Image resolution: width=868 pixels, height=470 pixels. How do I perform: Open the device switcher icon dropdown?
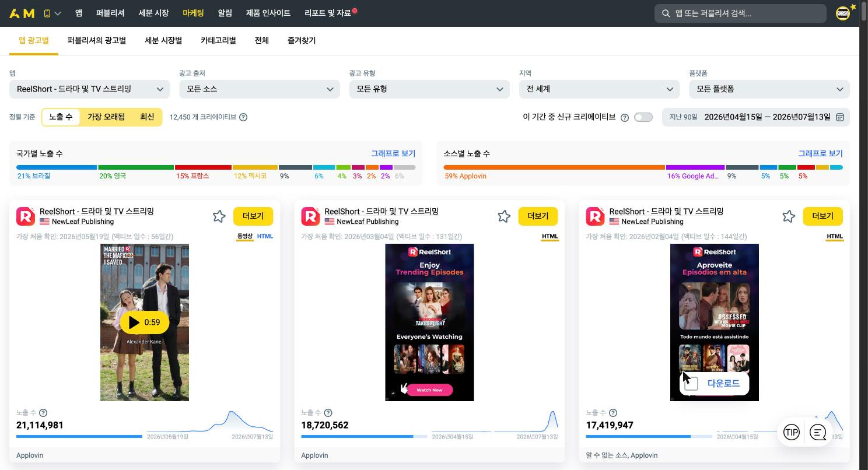52,13
